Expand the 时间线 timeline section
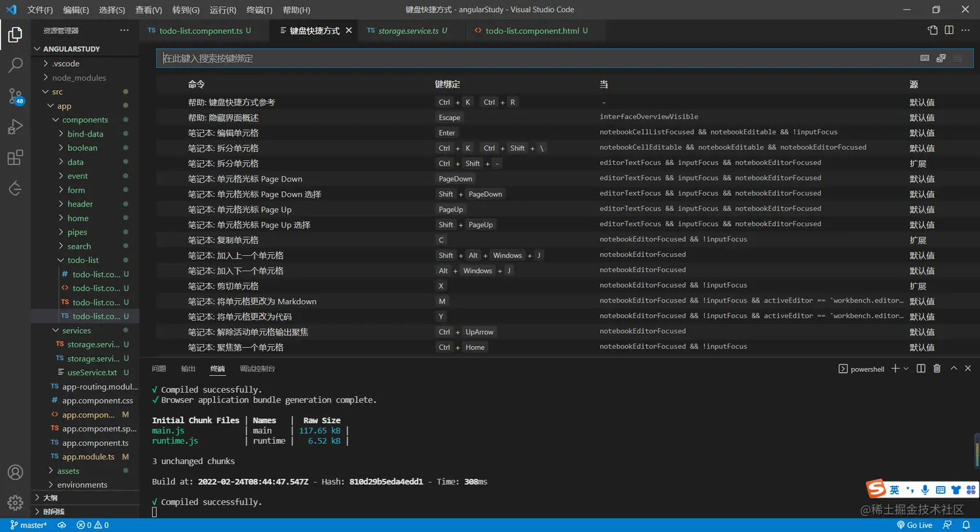The image size is (980, 532). tap(86, 512)
